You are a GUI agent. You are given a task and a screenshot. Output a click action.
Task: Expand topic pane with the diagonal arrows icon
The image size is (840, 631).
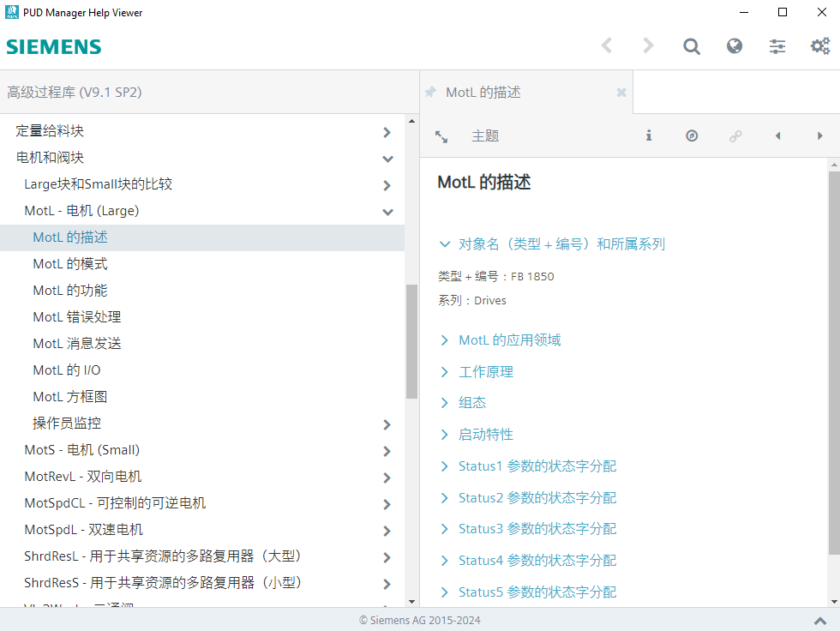click(441, 136)
